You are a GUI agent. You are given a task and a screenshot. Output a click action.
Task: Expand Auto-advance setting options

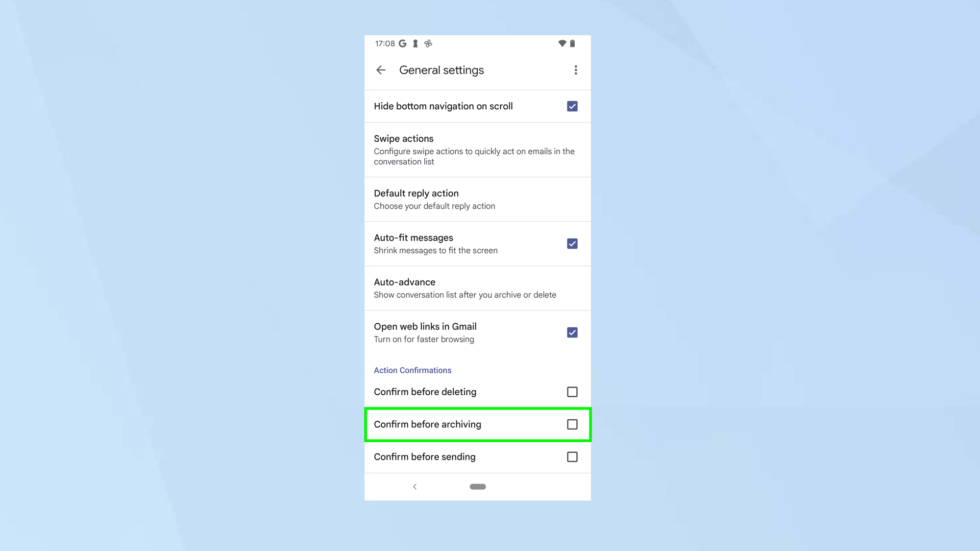tap(477, 287)
